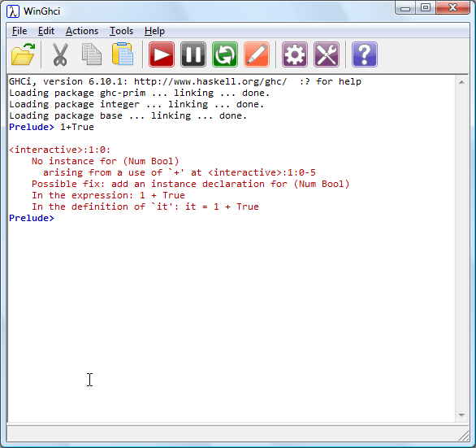Click the open file folder icon
The image size is (476, 448).
click(23, 54)
